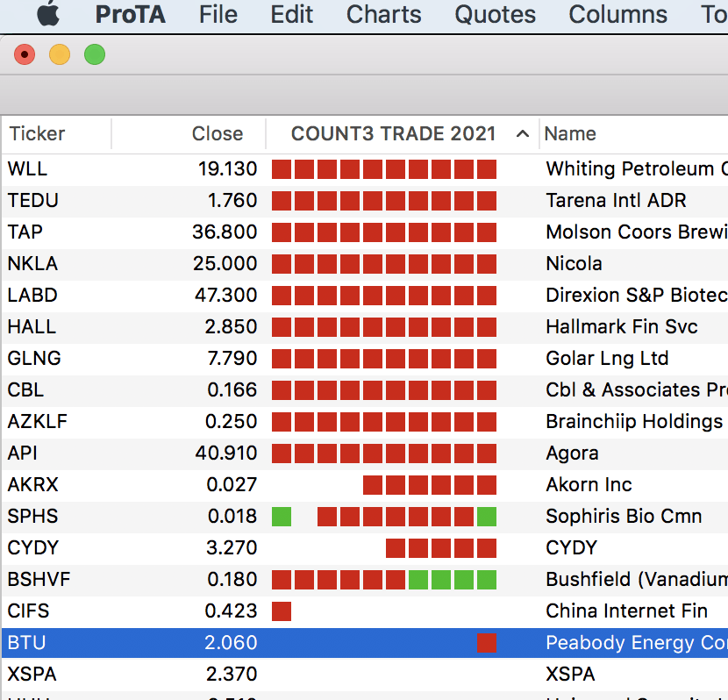Viewport: 728px width, 700px height.
Task: Click the sort arrow in COUNT3 TRADE column
Action: (x=523, y=134)
